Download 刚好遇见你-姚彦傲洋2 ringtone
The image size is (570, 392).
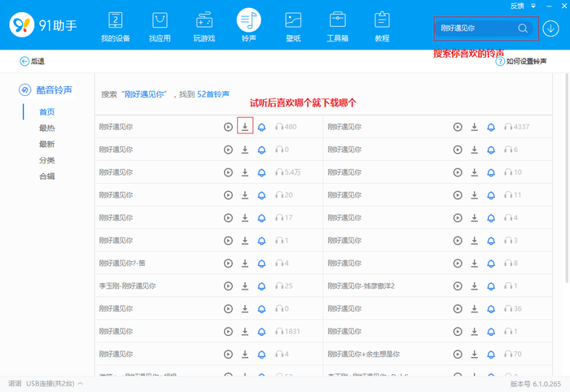pos(475,286)
